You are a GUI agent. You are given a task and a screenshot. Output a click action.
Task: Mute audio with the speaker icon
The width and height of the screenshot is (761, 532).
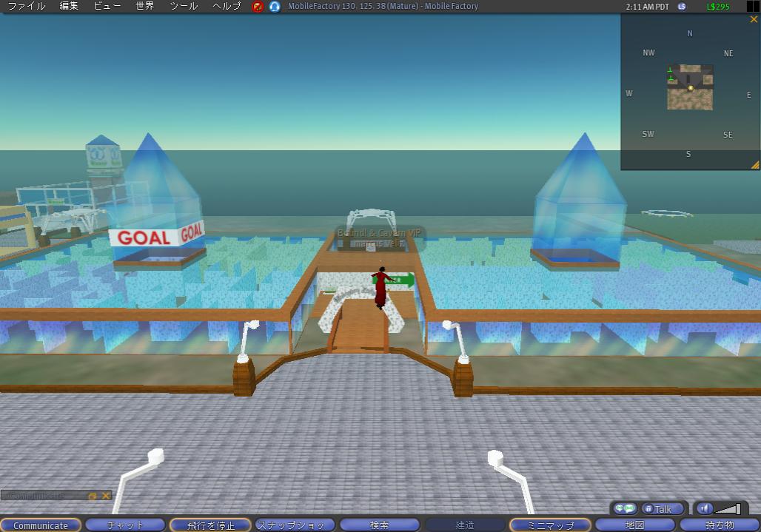(x=704, y=508)
